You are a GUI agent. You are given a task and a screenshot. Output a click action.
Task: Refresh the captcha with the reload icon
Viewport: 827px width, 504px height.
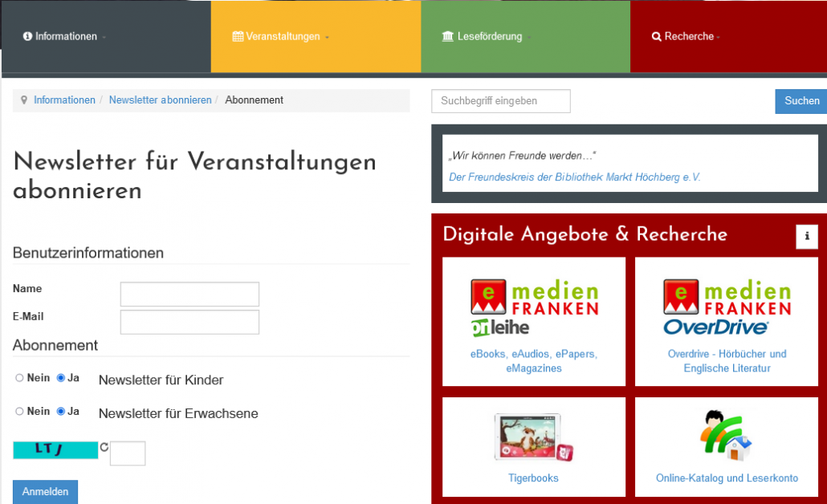(104, 447)
